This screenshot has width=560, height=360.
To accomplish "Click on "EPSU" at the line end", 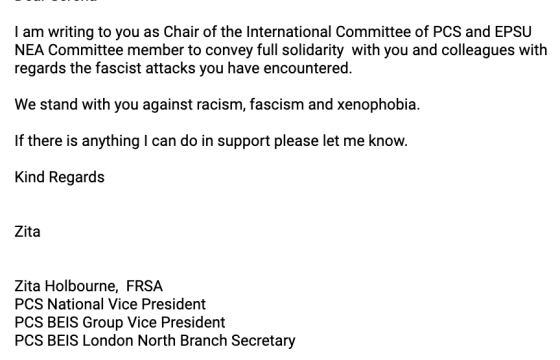I will pos(513,32).
